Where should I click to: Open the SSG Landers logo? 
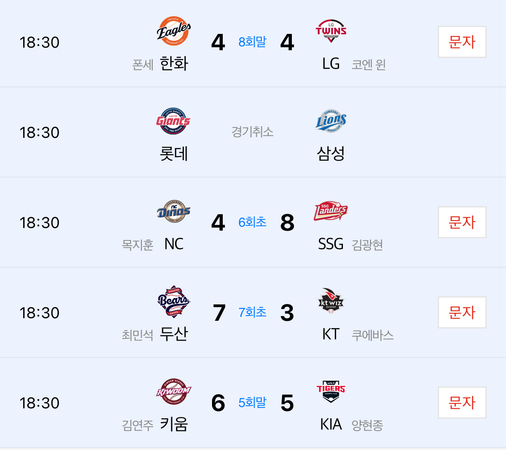(x=331, y=211)
